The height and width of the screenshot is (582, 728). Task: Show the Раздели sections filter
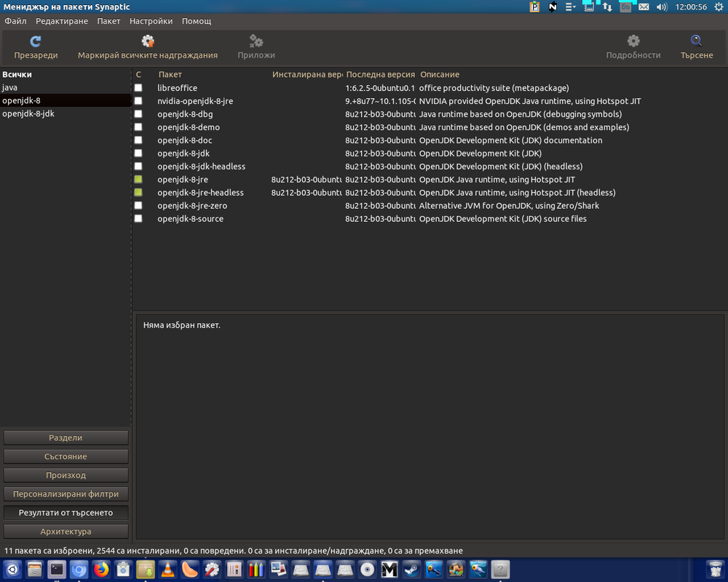coord(66,438)
